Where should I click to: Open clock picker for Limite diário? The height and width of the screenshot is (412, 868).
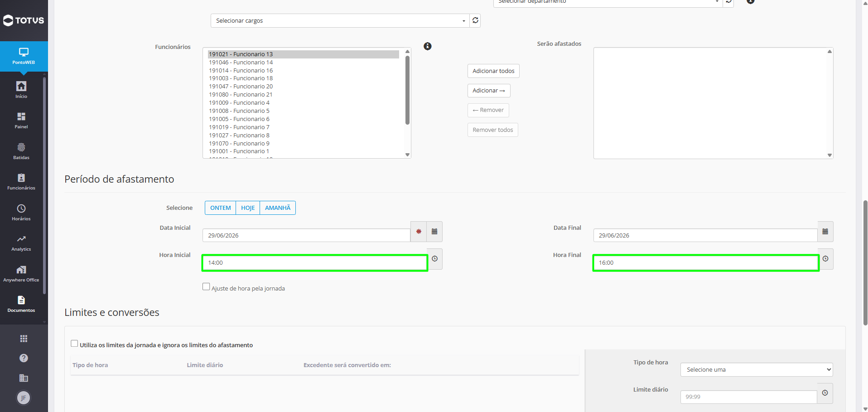click(x=825, y=393)
